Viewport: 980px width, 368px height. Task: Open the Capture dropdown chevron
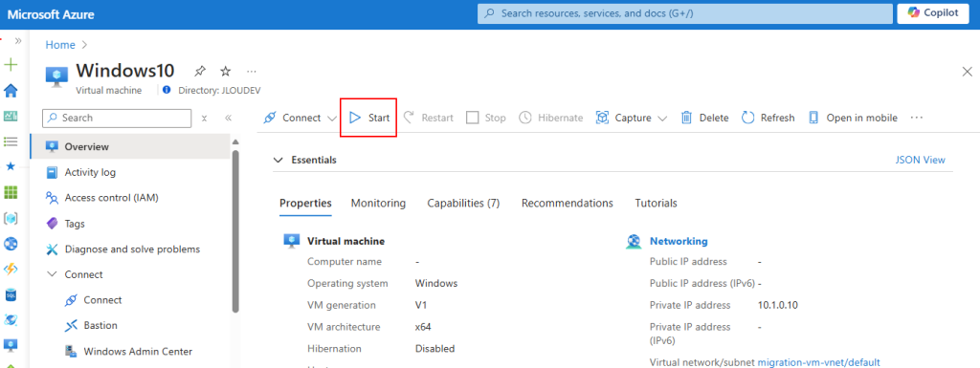point(662,119)
